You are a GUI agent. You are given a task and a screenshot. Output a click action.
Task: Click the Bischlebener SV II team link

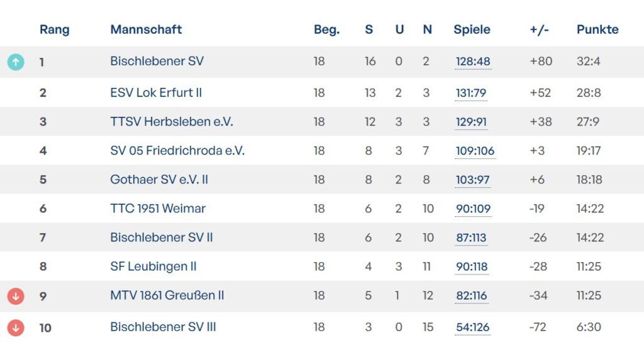coord(161,238)
